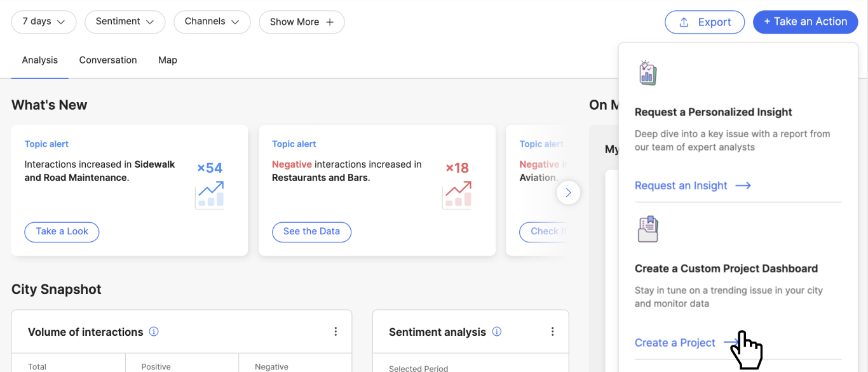
Task: Click See the Data on Restaurants alert
Action: pyautogui.click(x=311, y=232)
